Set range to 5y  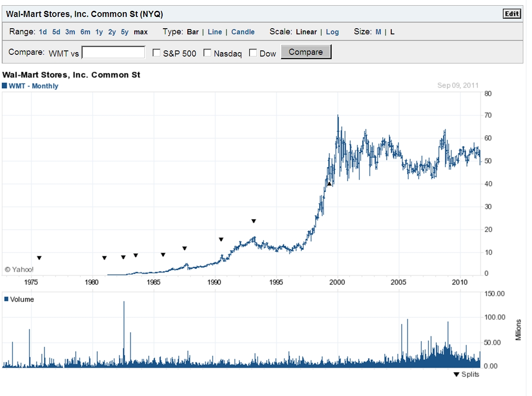[125, 32]
